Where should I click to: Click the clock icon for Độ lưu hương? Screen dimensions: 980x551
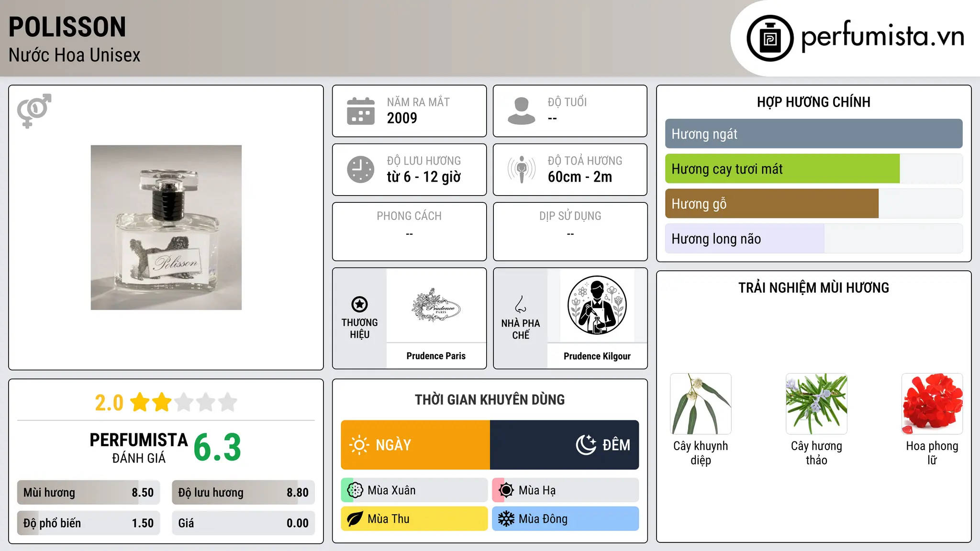coord(361,169)
